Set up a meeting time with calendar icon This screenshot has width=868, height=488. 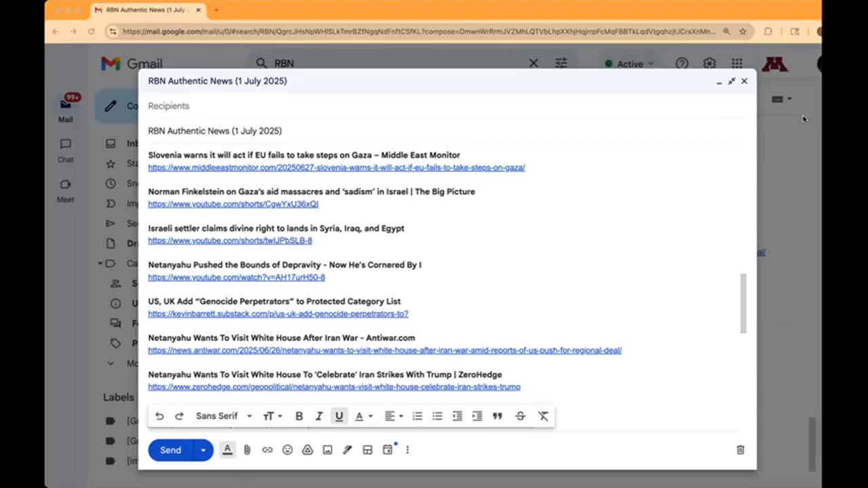pyautogui.click(x=388, y=449)
